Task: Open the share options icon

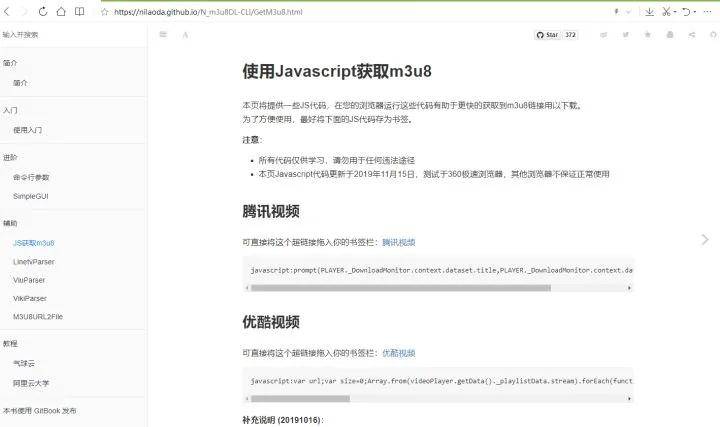Action: click(x=692, y=35)
